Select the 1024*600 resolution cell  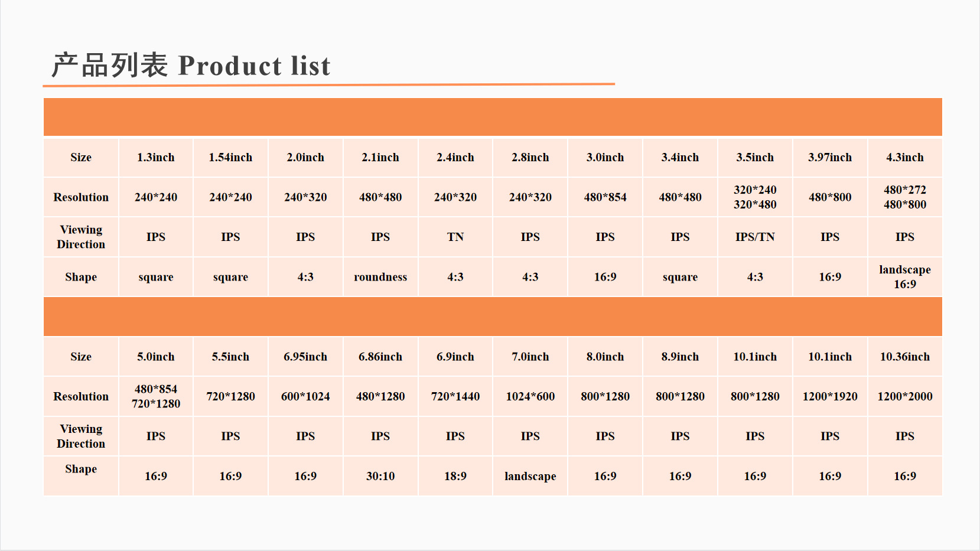(x=530, y=396)
